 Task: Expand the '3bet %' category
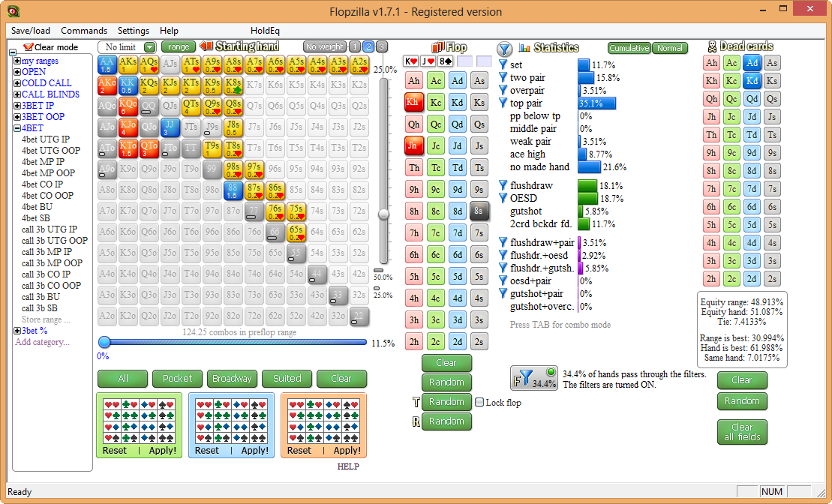click(x=17, y=331)
